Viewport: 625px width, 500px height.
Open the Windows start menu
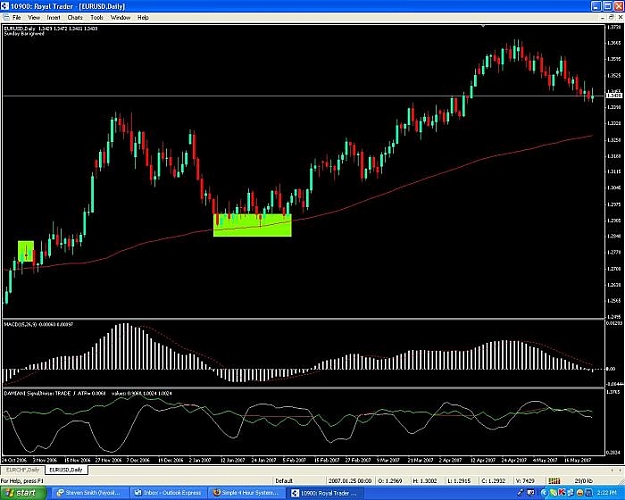tap(23, 493)
